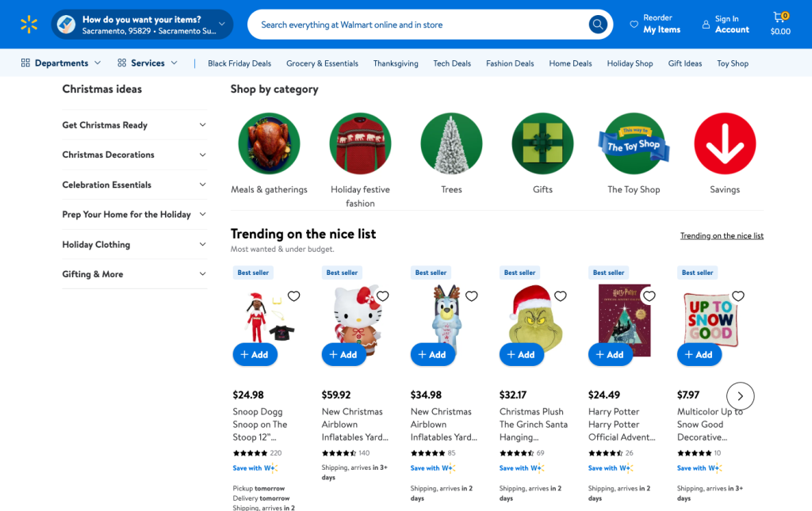Expand Christmas Decorations section
The width and height of the screenshot is (812, 511).
click(x=134, y=154)
